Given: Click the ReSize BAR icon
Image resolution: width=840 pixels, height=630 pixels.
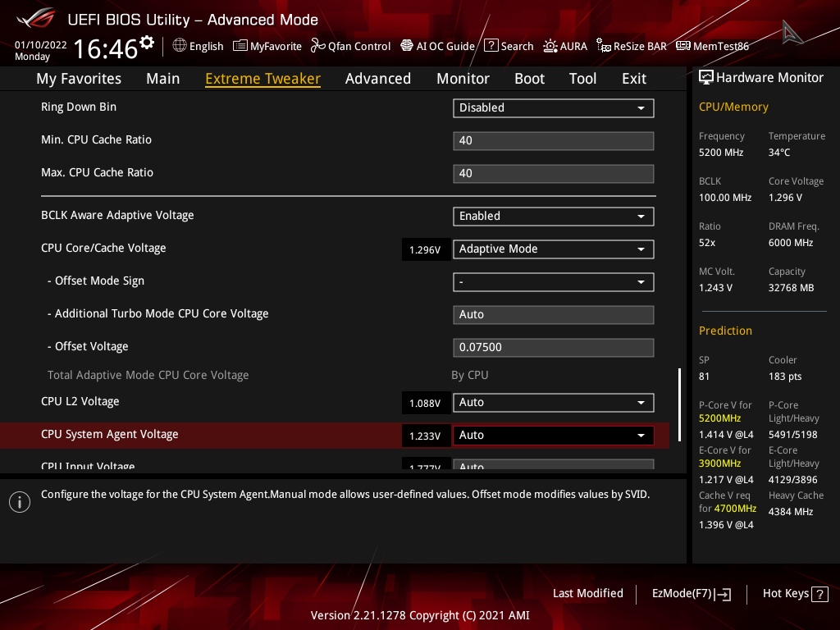Looking at the screenshot, I should 604,46.
